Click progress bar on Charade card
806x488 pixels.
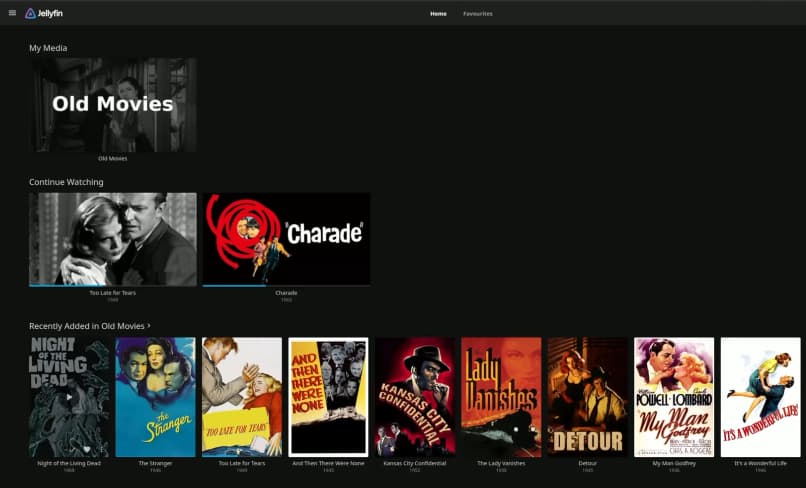point(286,285)
